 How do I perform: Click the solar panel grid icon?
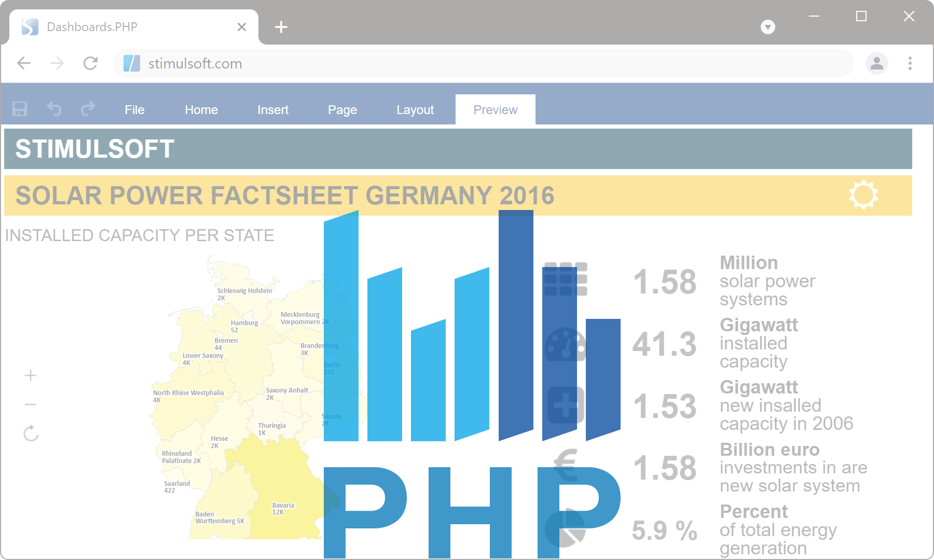565,279
